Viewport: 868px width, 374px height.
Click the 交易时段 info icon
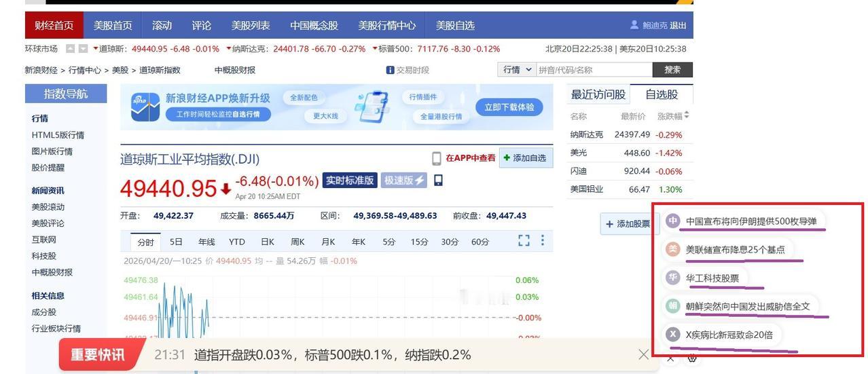(390, 70)
